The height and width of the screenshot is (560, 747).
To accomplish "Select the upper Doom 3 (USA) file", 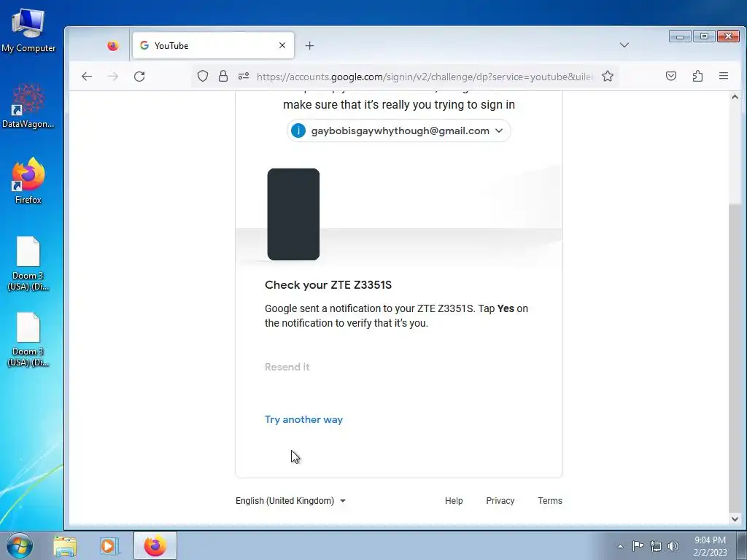I will coord(28,263).
